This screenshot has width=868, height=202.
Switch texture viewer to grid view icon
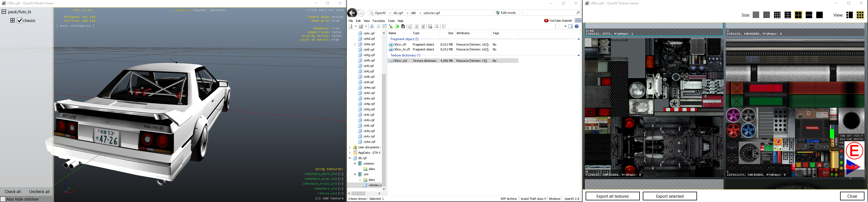pos(860,15)
